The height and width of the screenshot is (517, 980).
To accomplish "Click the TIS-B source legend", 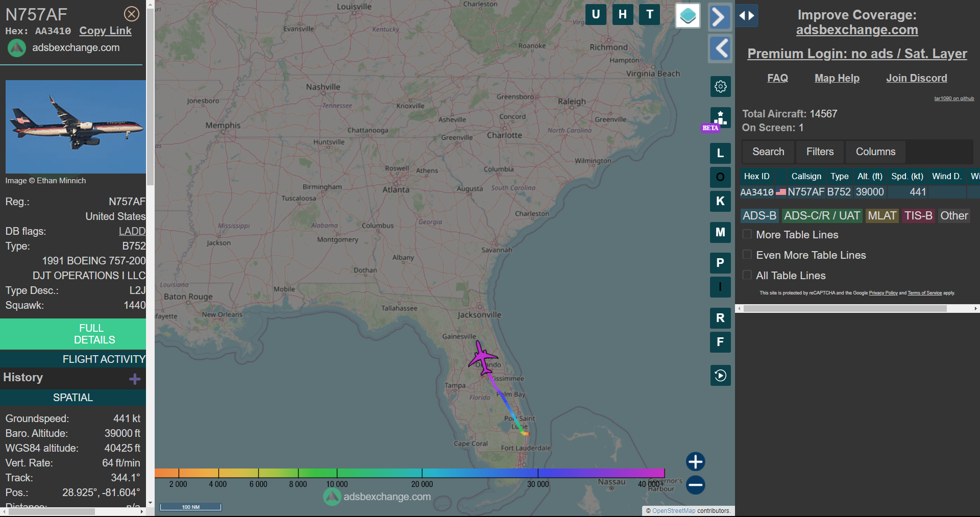I will coord(918,216).
